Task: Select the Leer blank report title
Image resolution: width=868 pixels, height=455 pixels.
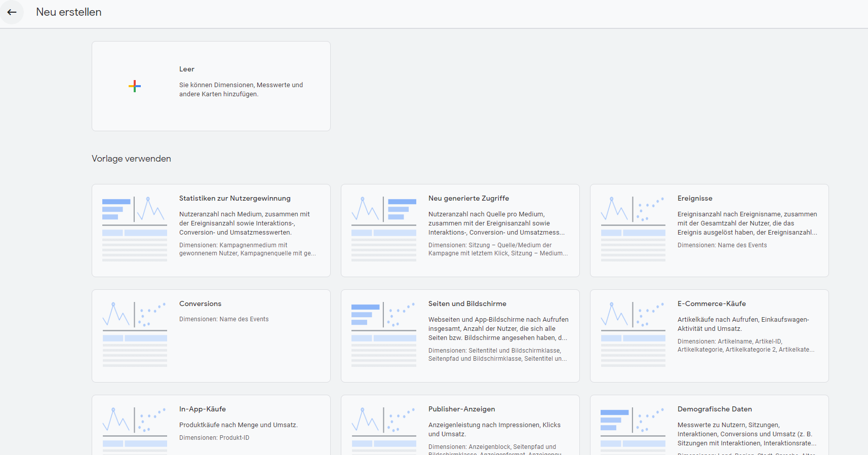Action: pyautogui.click(x=187, y=69)
